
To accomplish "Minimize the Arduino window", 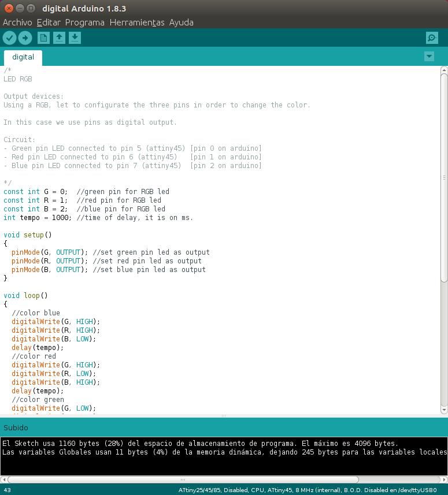I will point(20,8).
